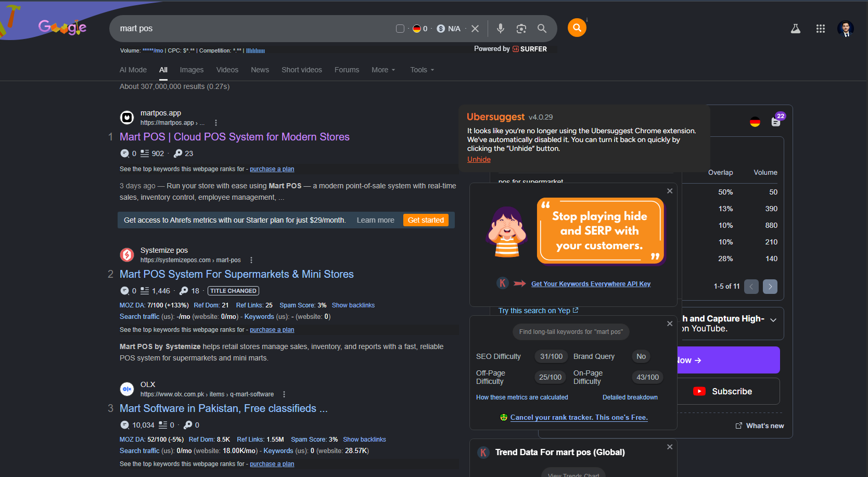Go to next keyword page arrow
Screen dimensions: 868x477
tap(770, 287)
